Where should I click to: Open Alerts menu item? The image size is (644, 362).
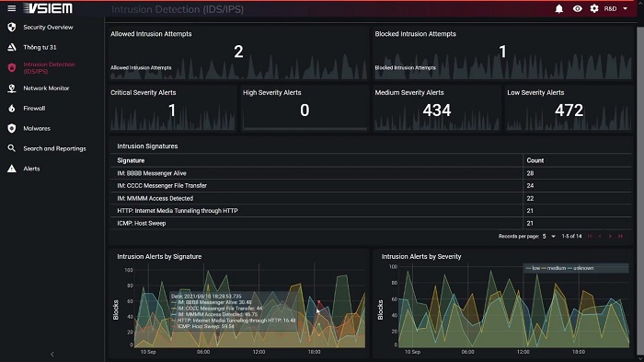point(31,169)
